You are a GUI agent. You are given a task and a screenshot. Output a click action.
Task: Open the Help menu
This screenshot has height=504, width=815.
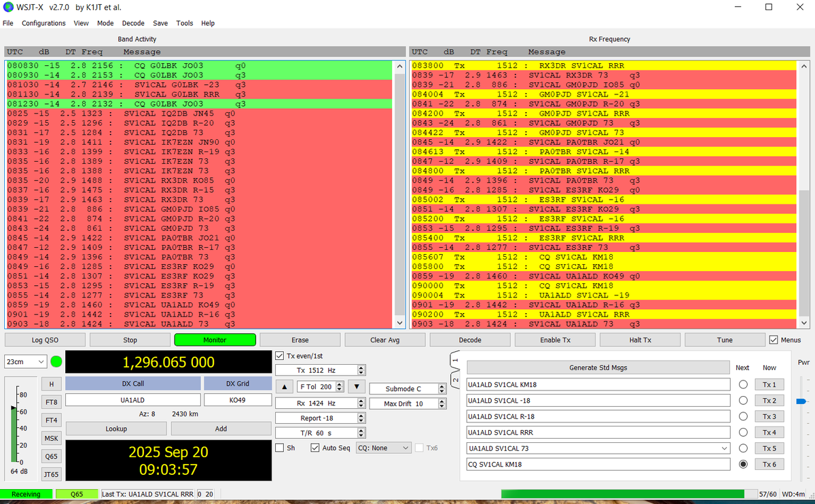208,23
